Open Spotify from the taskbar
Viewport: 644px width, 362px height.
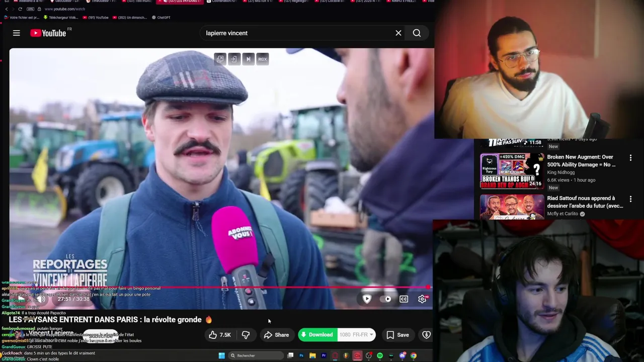tap(380, 355)
